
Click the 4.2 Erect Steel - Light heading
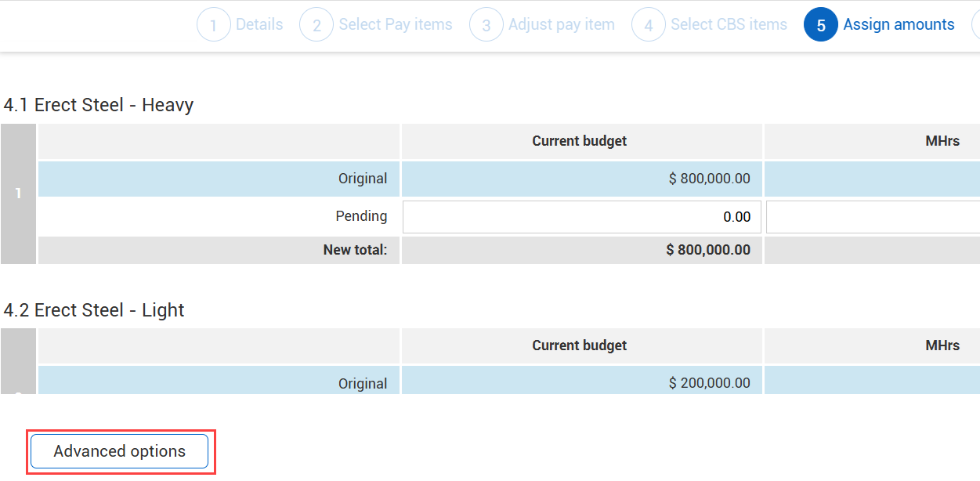[x=94, y=310]
